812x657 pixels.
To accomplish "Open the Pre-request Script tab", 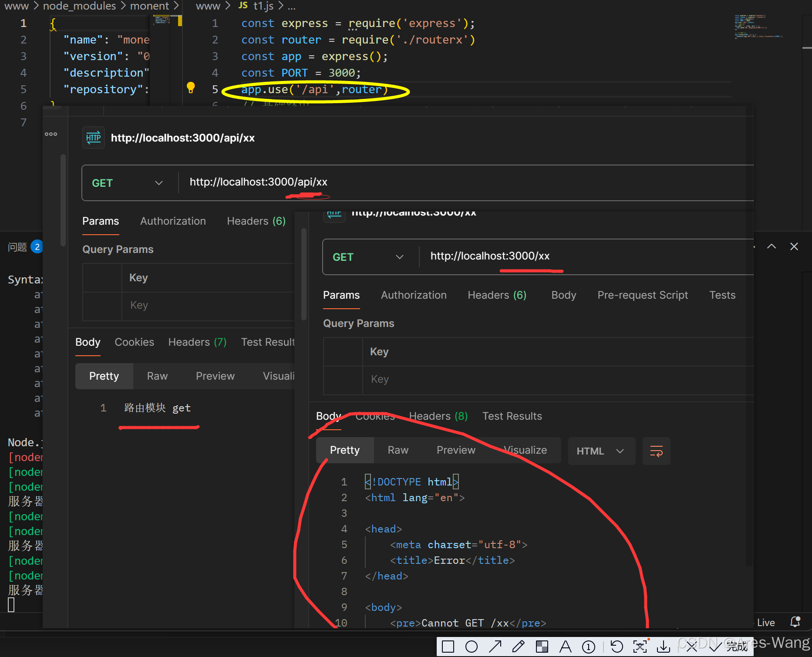I will (643, 295).
